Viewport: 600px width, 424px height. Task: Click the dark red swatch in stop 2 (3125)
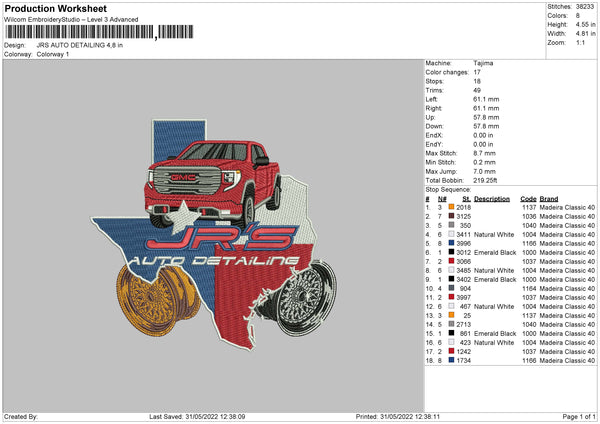click(x=451, y=216)
